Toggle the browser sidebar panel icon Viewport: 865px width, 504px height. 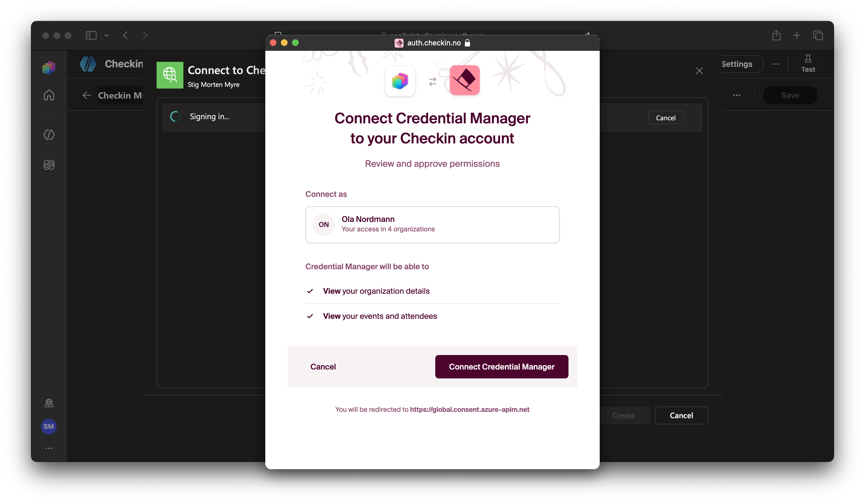pyautogui.click(x=91, y=35)
